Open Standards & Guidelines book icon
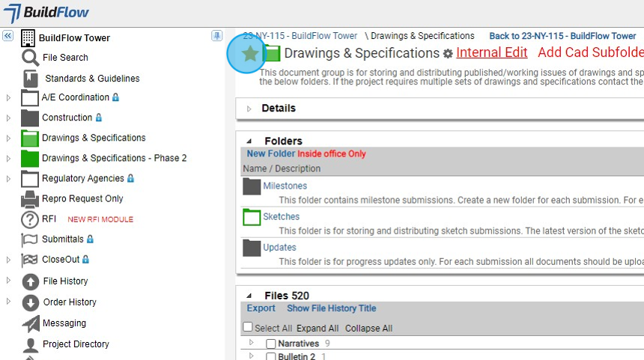 point(31,79)
